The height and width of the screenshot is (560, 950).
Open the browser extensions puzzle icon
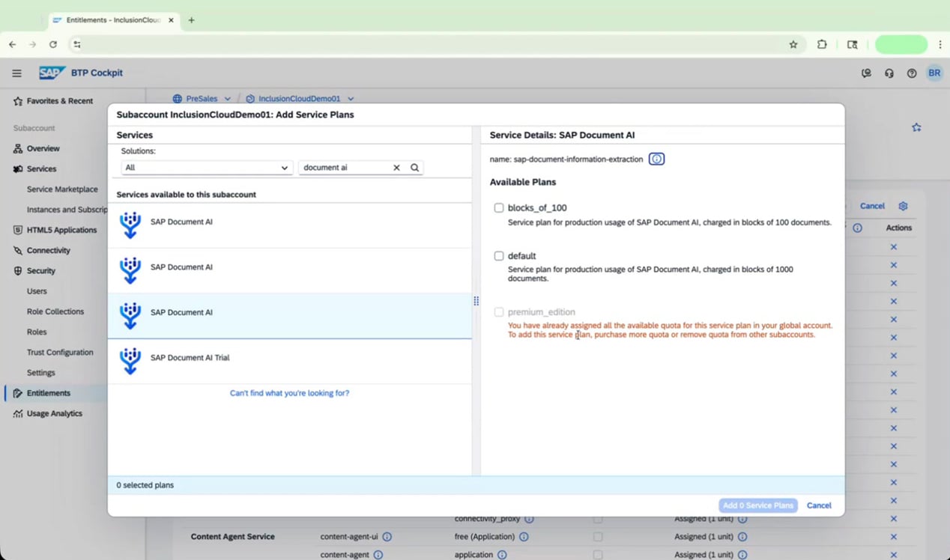pos(822,44)
